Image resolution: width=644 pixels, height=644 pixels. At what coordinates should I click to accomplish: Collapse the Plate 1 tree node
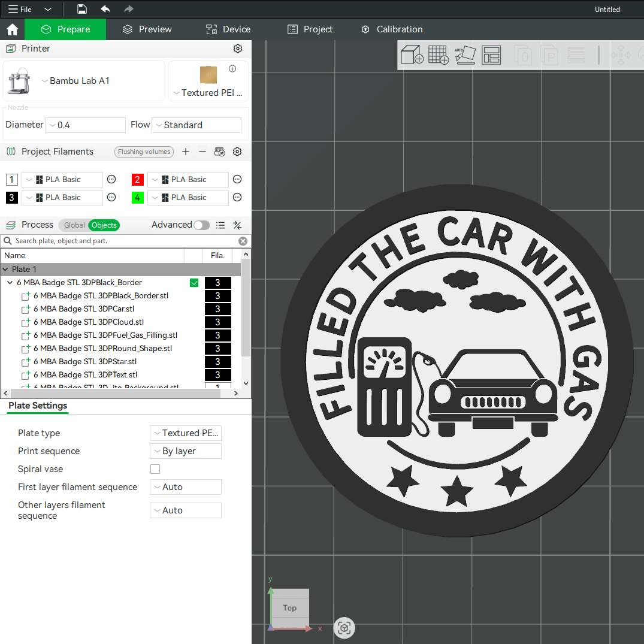point(6,270)
